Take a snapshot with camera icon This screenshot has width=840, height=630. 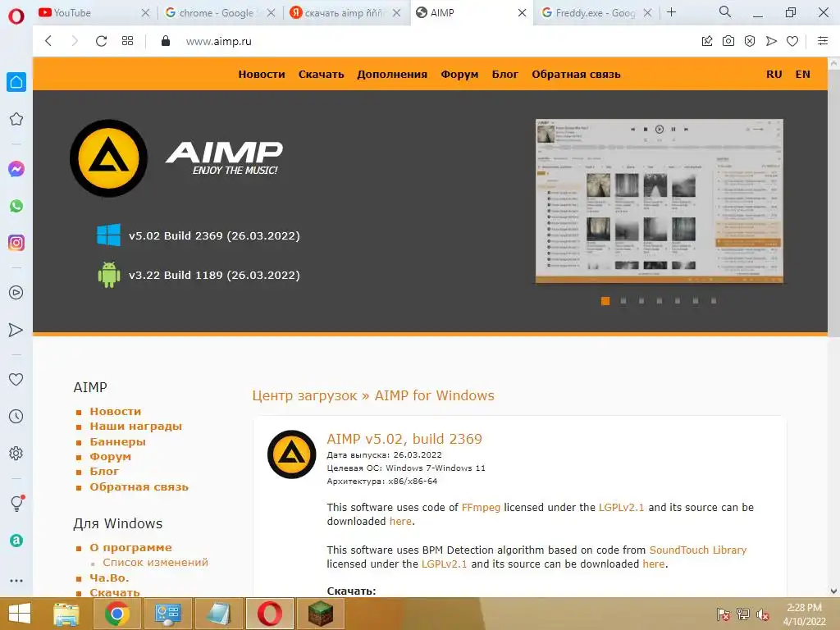point(728,41)
